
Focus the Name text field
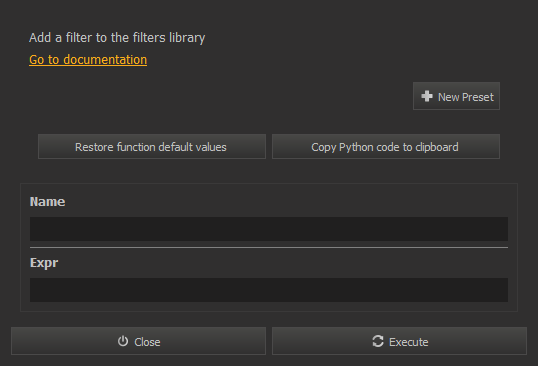[269, 229]
